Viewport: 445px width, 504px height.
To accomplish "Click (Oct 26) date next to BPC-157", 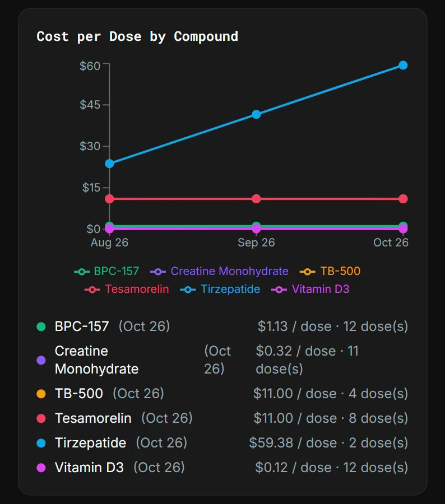I will [x=144, y=326].
